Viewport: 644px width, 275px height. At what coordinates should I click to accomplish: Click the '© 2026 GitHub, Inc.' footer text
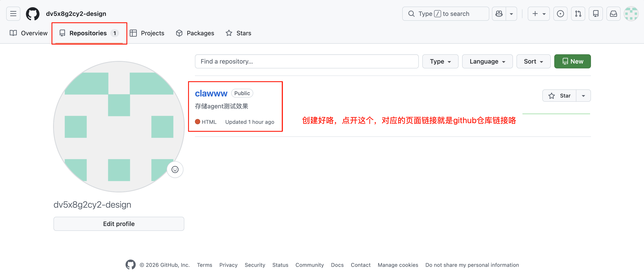pos(164,265)
